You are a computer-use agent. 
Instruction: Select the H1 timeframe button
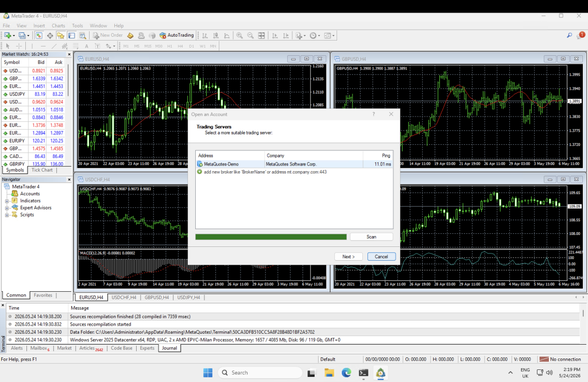169,46
